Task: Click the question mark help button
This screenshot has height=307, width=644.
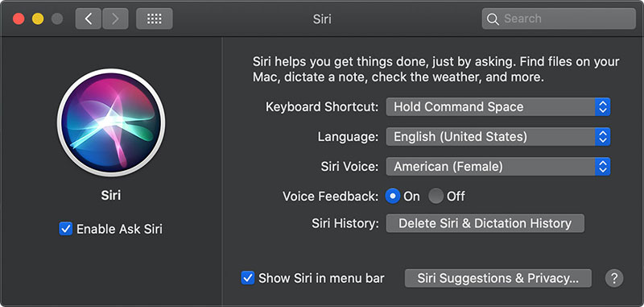Action: 614,278
